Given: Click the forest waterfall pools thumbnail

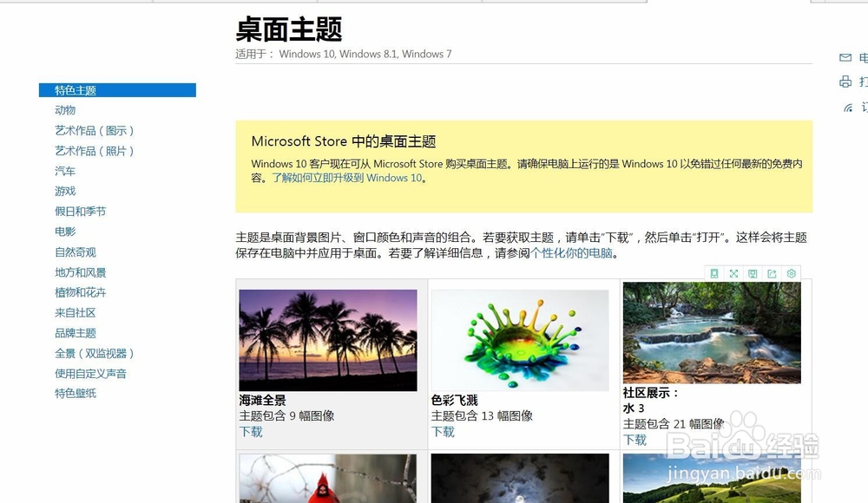Looking at the screenshot, I should (x=712, y=332).
